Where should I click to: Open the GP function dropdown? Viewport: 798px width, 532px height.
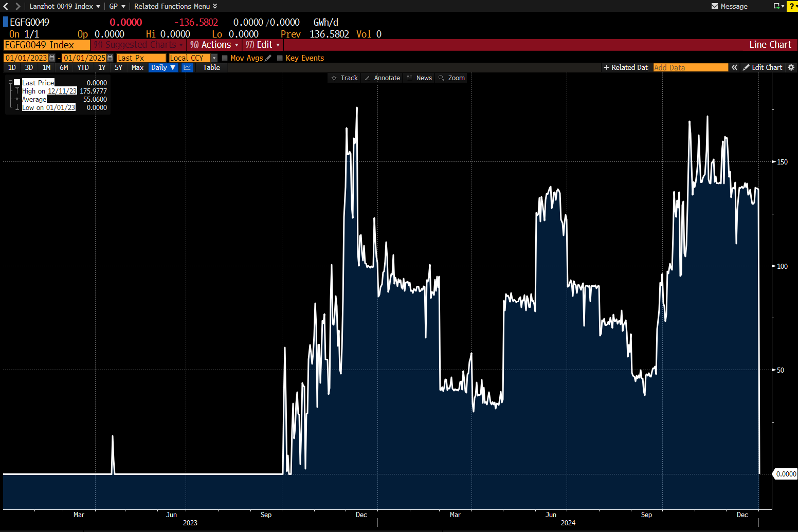117,6
